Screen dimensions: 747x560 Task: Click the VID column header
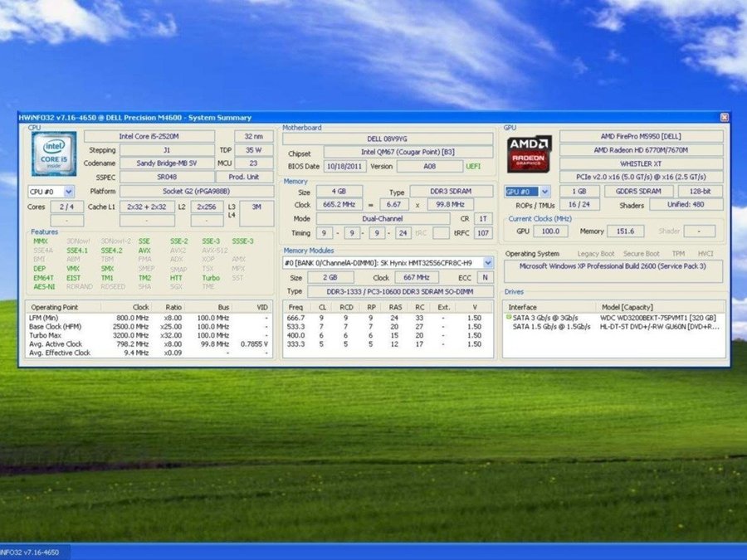click(262, 307)
